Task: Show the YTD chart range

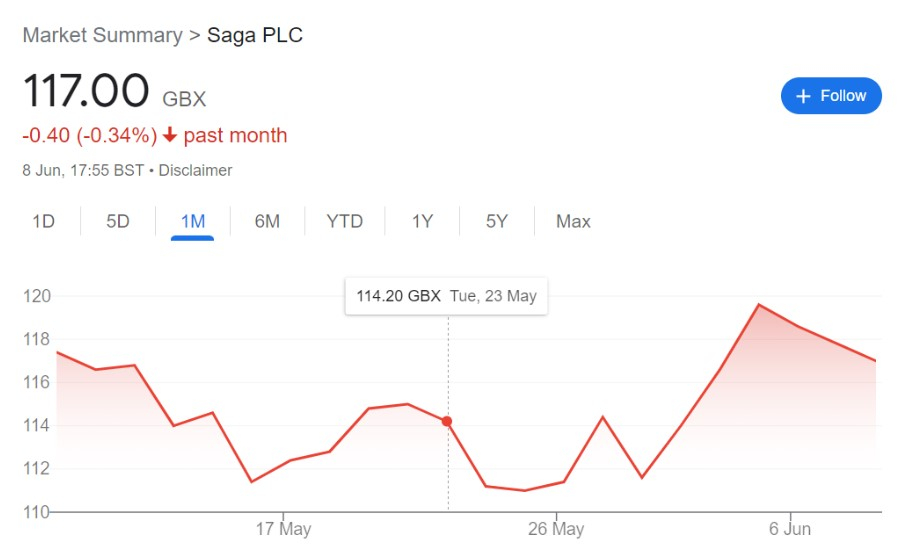Action: (345, 221)
